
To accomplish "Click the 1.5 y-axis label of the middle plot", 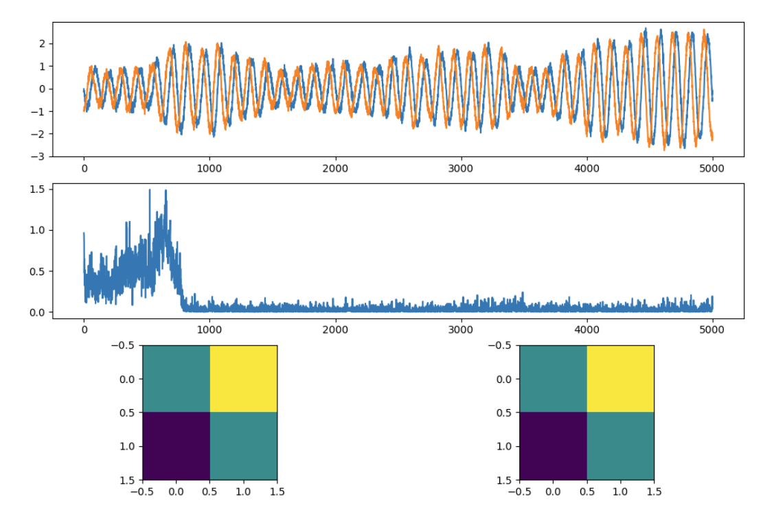I will click(37, 189).
